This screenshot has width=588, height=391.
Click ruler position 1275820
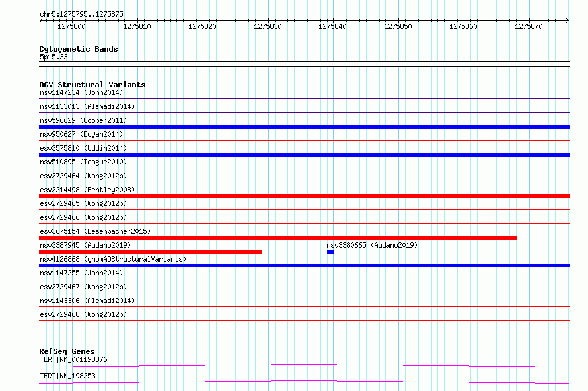[x=203, y=26]
